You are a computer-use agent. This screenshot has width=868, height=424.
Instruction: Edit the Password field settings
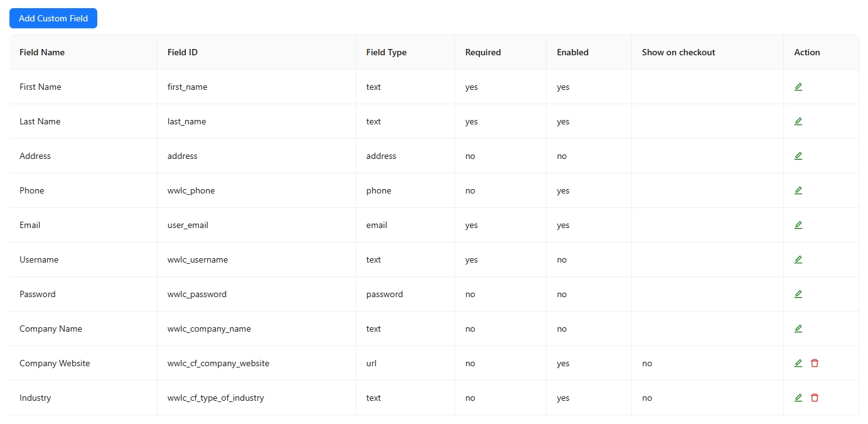click(x=798, y=294)
